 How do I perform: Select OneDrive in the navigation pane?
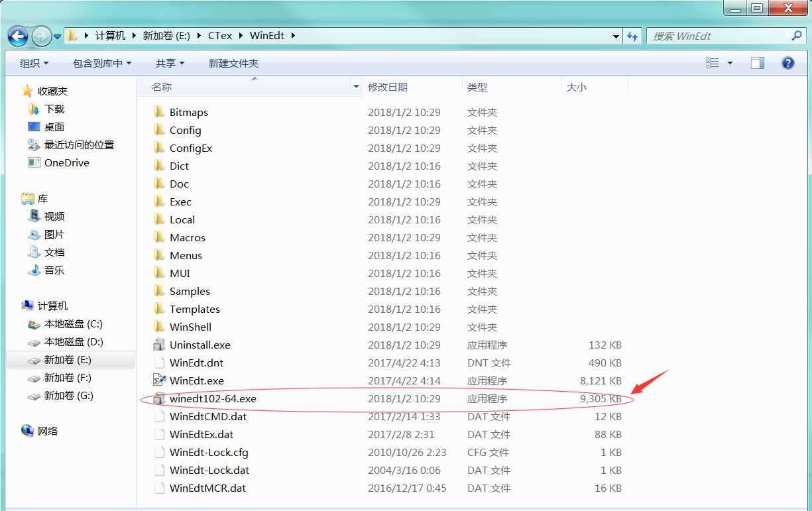[66, 162]
